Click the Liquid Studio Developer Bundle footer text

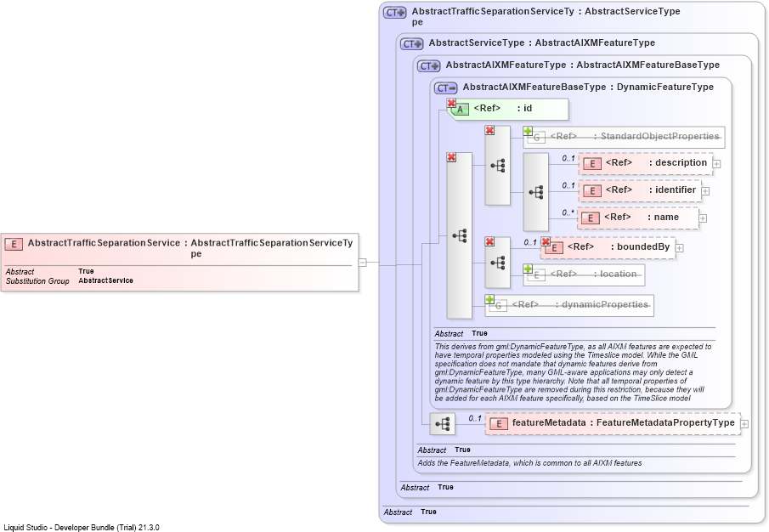[82, 528]
